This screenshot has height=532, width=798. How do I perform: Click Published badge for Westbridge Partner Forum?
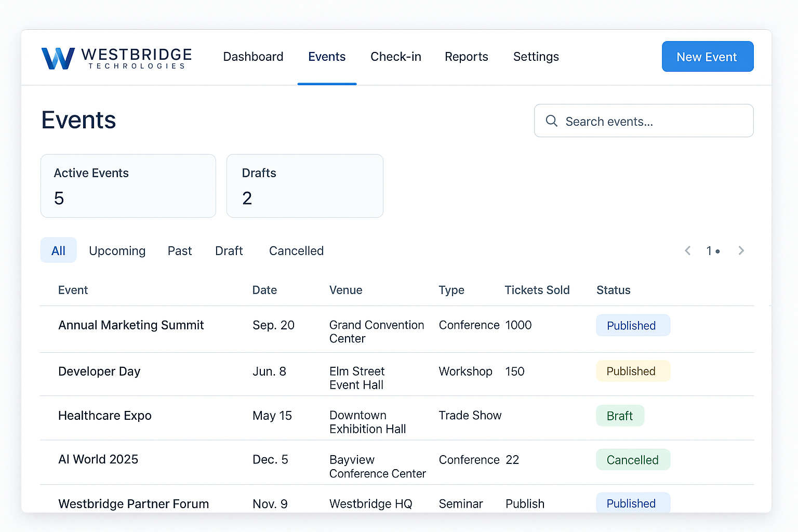tap(633, 503)
